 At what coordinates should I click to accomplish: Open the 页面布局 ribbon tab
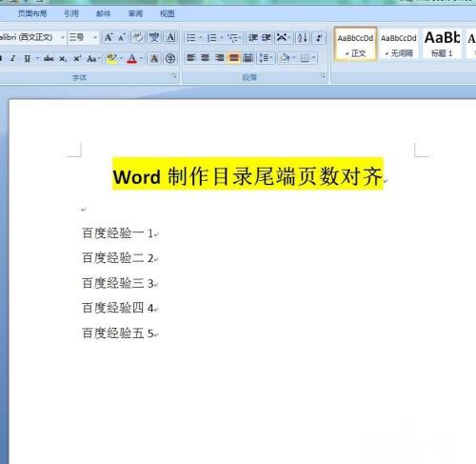click(32, 13)
